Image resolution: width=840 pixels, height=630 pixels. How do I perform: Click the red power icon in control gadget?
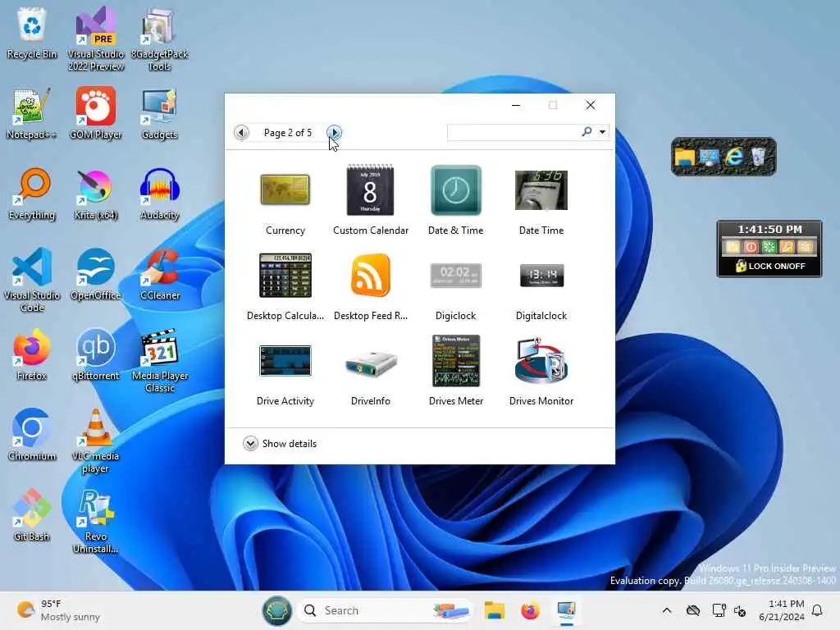click(x=751, y=247)
